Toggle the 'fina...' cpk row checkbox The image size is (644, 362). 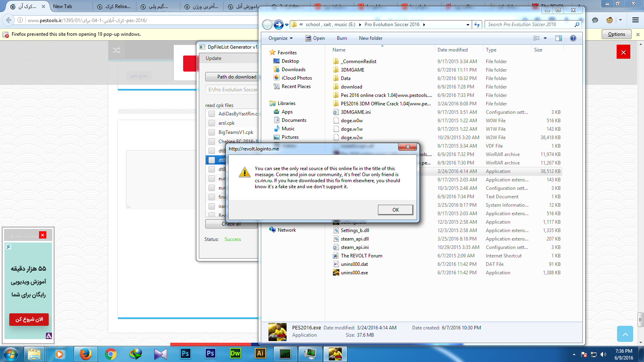click(x=212, y=197)
